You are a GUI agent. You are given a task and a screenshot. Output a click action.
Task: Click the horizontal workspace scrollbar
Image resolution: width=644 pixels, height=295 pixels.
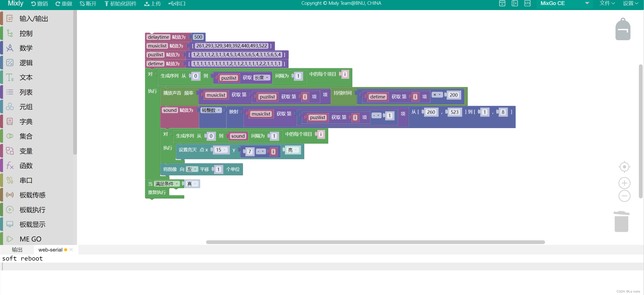(x=375, y=242)
